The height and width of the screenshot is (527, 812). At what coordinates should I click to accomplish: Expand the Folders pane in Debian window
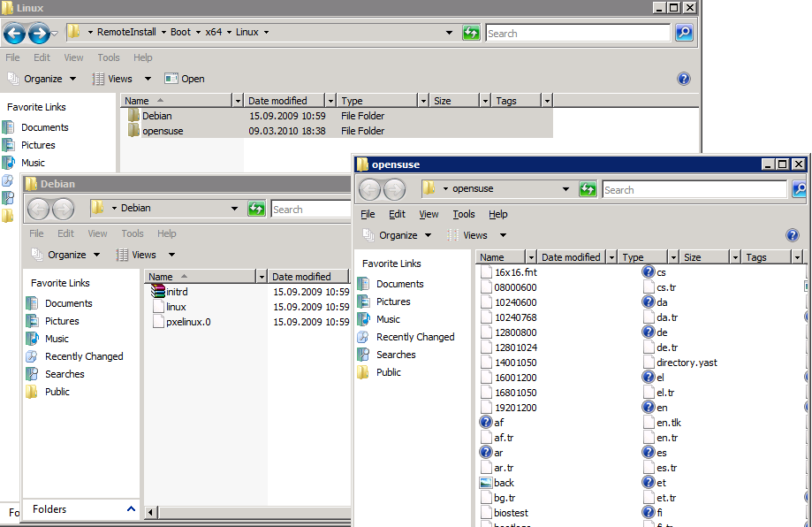pos(131,508)
